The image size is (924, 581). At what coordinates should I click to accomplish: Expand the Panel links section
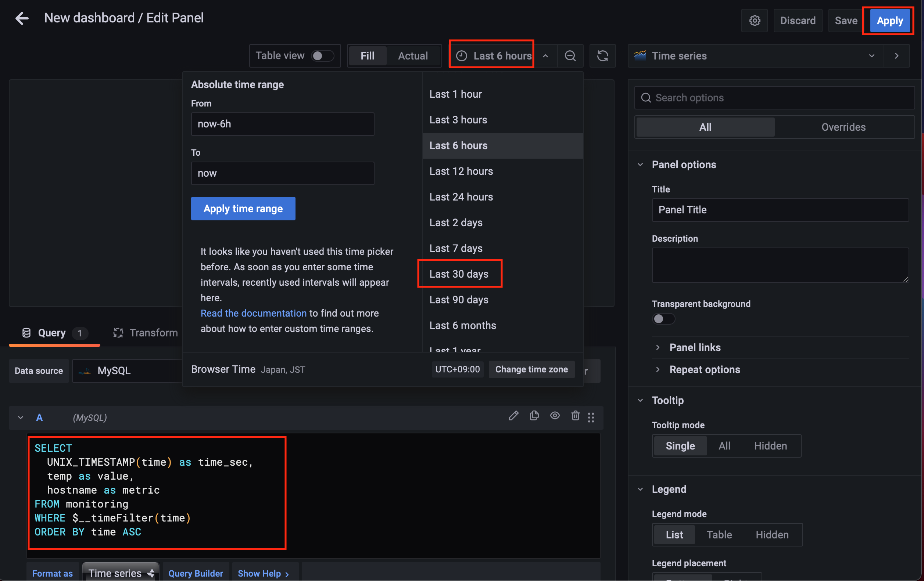pos(695,347)
